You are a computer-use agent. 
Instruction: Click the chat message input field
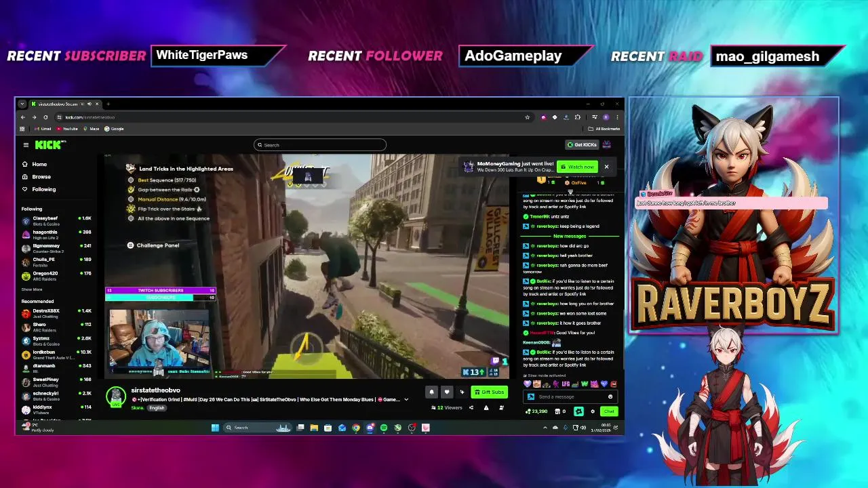(571, 396)
